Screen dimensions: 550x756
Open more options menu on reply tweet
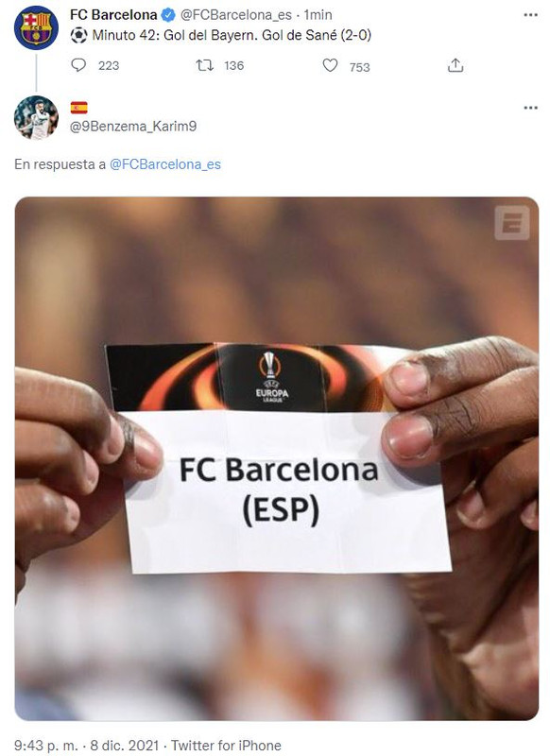click(x=530, y=108)
